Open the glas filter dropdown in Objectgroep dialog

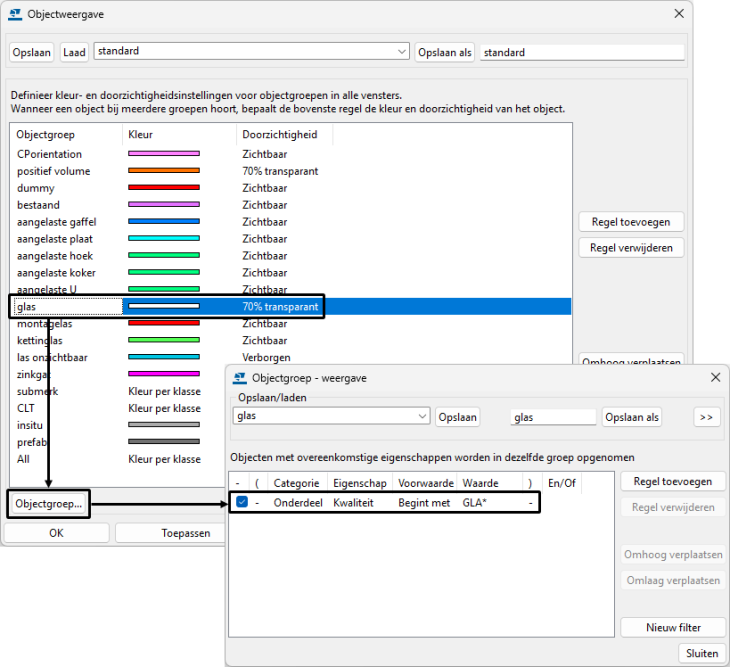pos(331,416)
